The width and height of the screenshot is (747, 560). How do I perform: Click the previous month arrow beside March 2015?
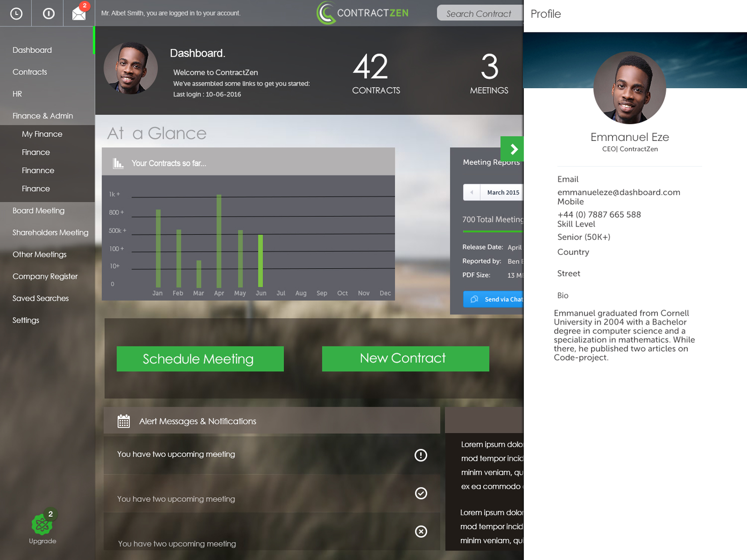[472, 192]
